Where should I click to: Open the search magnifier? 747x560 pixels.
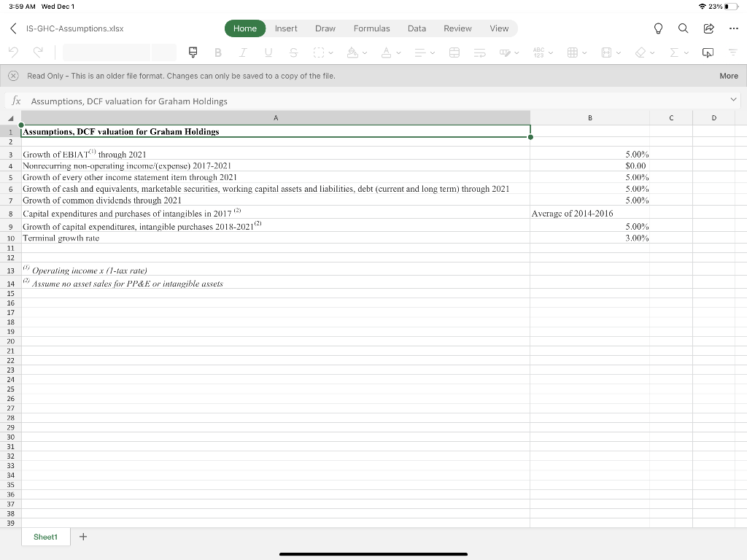(683, 28)
